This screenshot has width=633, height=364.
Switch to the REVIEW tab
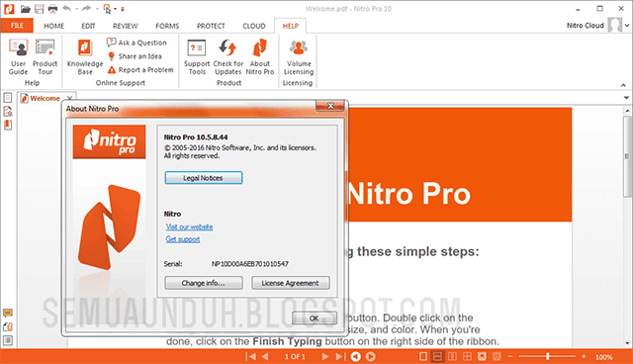click(126, 26)
